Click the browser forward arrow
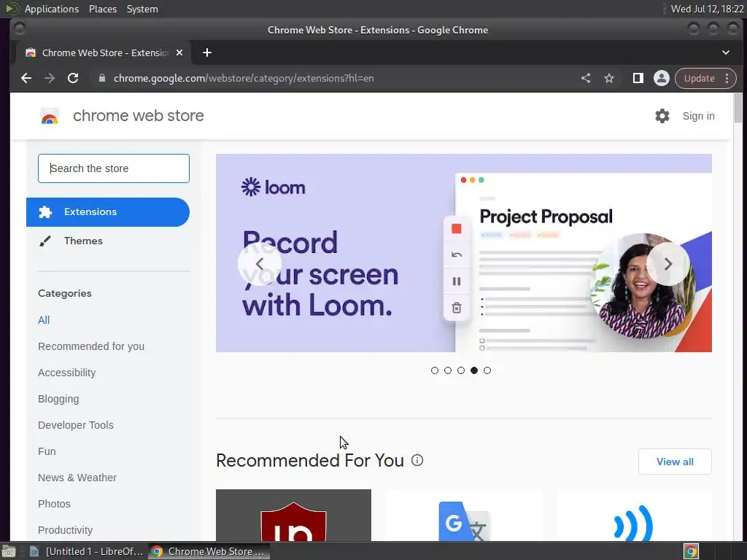 tap(50, 78)
